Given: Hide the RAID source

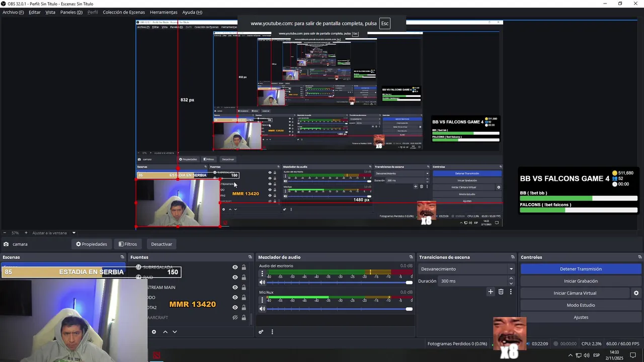Looking at the screenshot, I should point(235,278).
